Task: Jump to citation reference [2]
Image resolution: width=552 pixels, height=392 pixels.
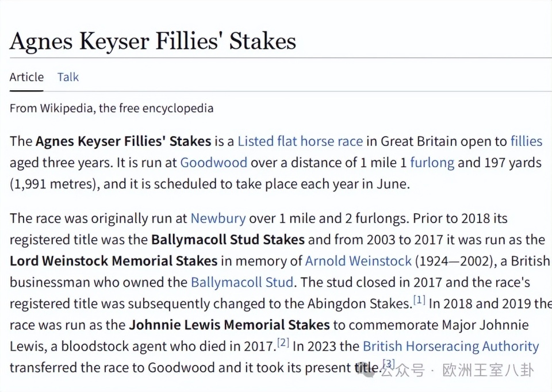Action: coord(283,343)
